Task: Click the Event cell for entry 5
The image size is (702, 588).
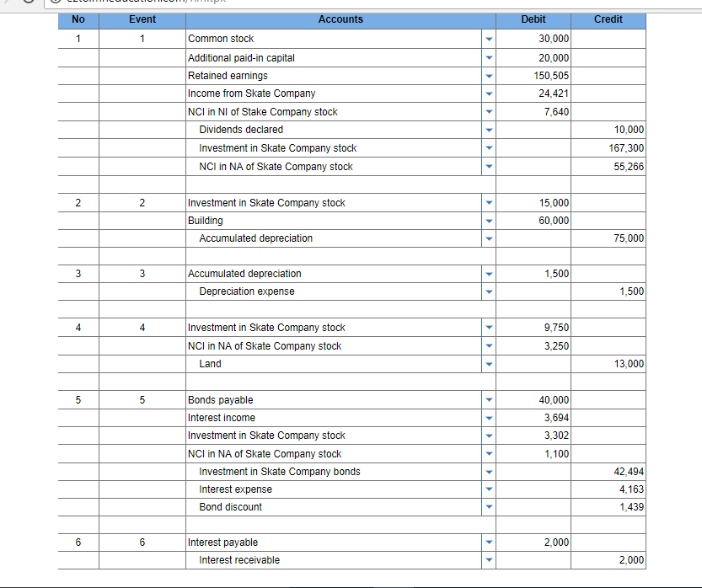Action: pos(142,399)
